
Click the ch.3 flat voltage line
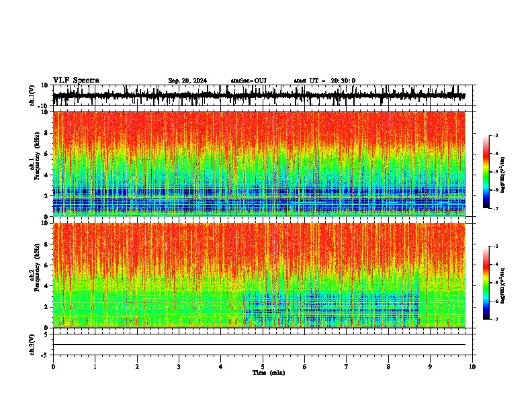click(259, 345)
